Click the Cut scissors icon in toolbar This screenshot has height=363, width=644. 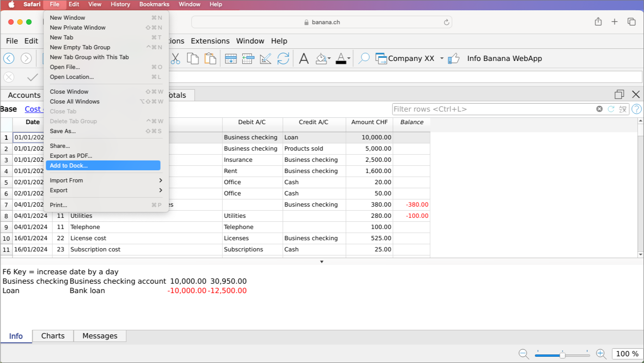pyautogui.click(x=175, y=59)
